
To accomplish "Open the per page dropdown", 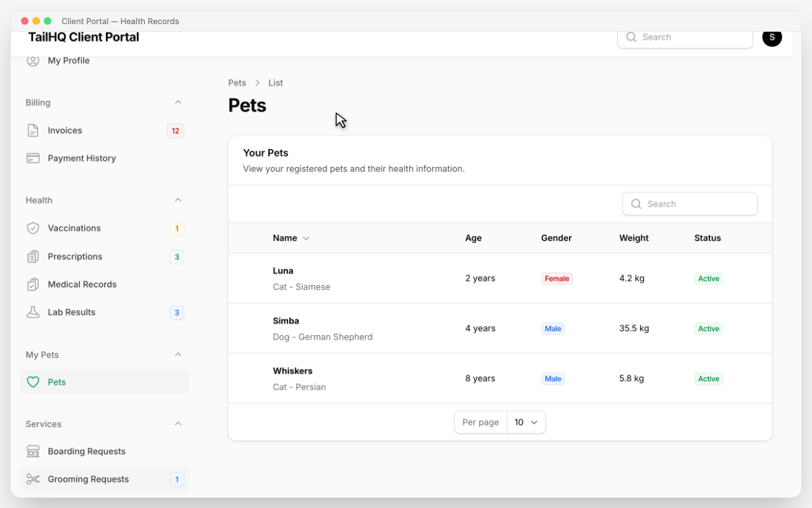I will point(527,422).
